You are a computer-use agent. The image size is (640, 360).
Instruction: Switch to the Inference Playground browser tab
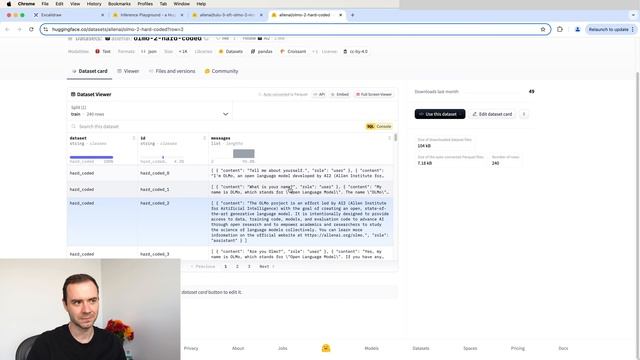tap(147, 15)
